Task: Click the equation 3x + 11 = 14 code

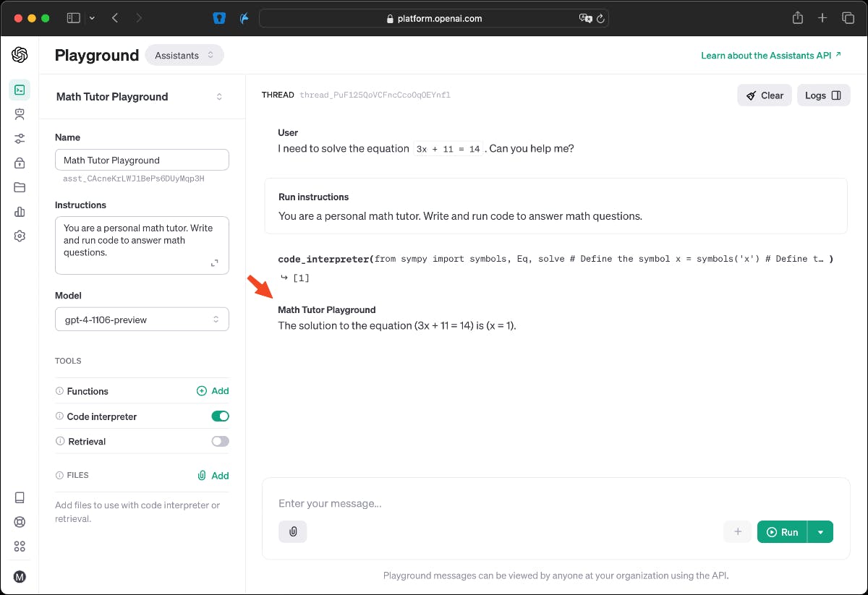Action: tap(448, 149)
